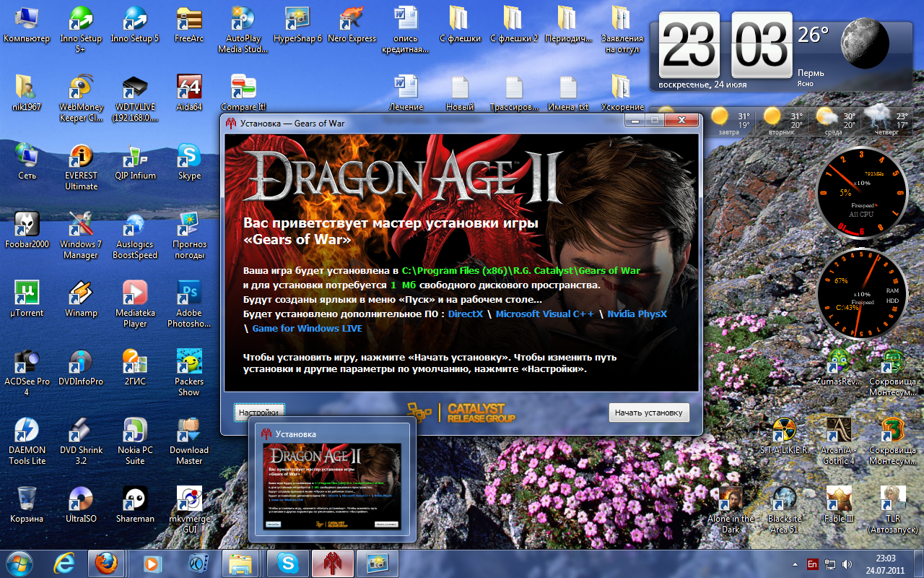The height and width of the screenshot is (578, 924).
Task: Select the Корзина recycle bin icon
Action: coord(27,504)
